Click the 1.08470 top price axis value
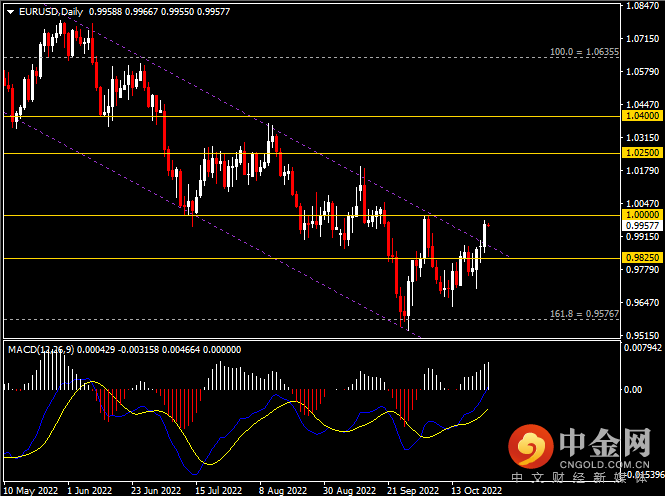 tap(643, 6)
